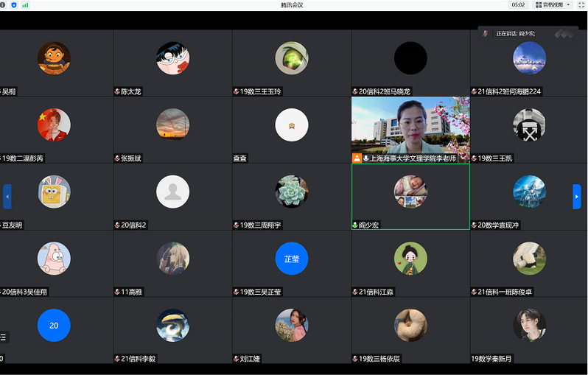588x375 pixels.
Task: Click the name label 豆友明
Action: [13, 225]
